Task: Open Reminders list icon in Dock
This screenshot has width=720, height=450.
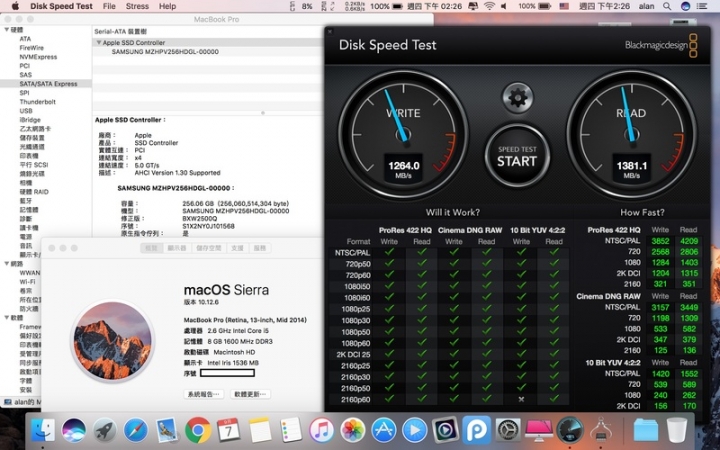Action: 291,430
